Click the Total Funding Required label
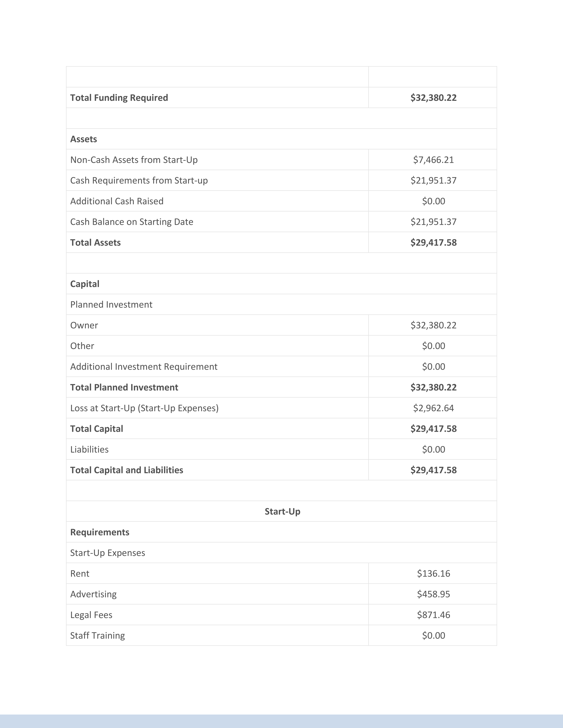This screenshot has height=728, width=563. pos(119,98)
